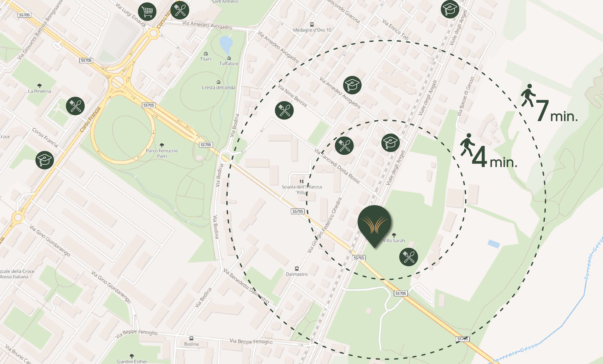Select the Villa Sarah park label
The image size is (603, 364).
coord(394,240)
